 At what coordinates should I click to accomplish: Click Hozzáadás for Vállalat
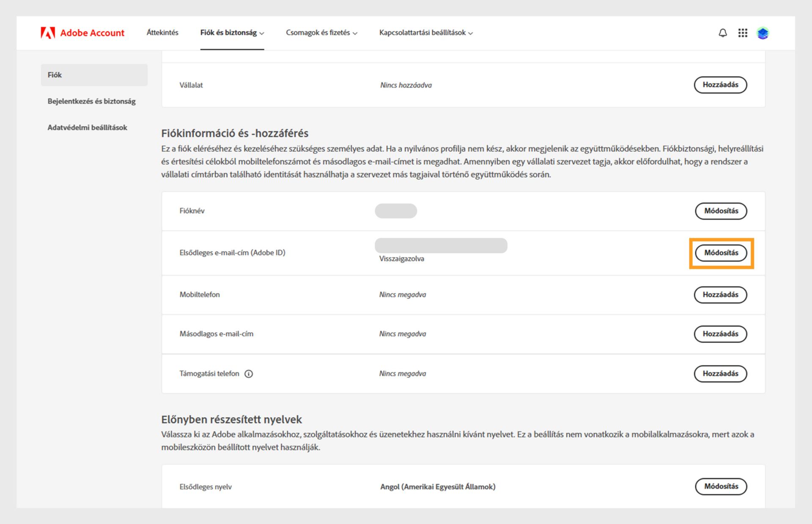[720, 85]
